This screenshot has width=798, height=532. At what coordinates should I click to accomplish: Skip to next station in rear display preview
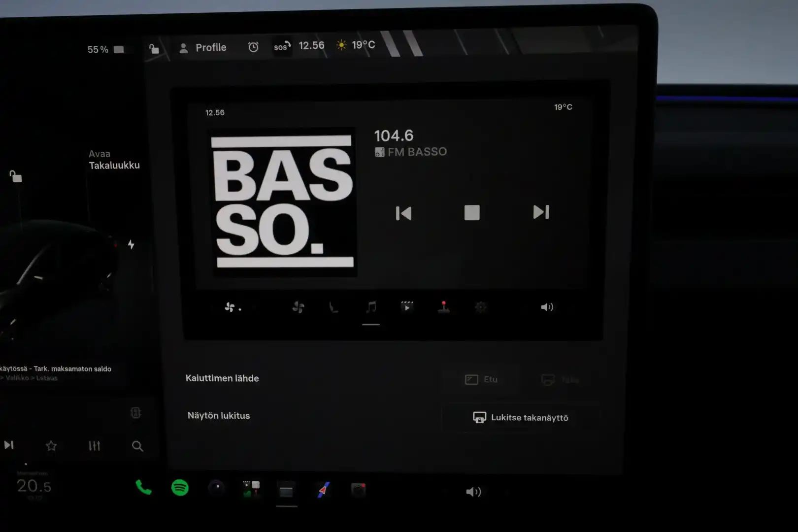pos(541,212)
